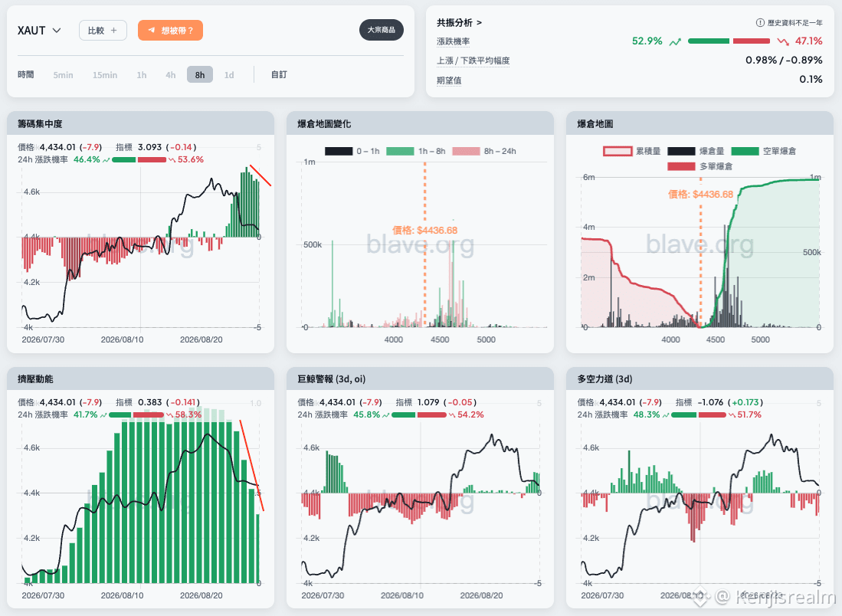Click the plus icon in the 比較 button
Image resolution: width=842 pixels, height=616 pixels.
pos(114,31)
